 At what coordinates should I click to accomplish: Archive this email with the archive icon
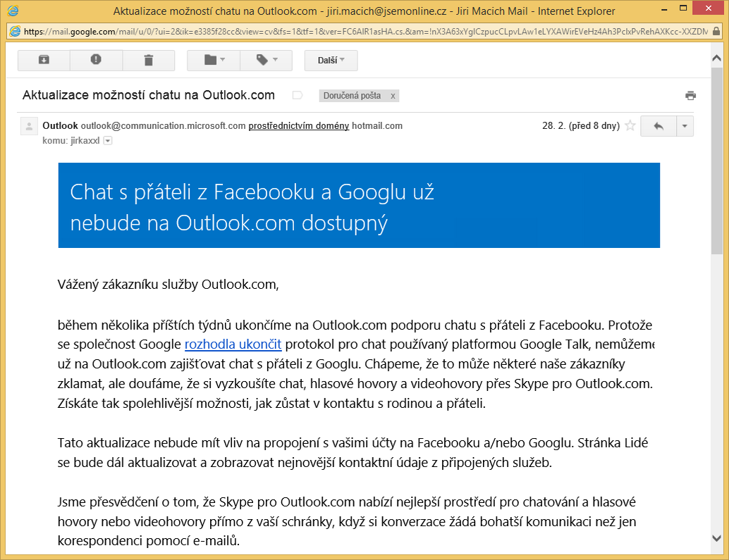(x=44, y=61)
